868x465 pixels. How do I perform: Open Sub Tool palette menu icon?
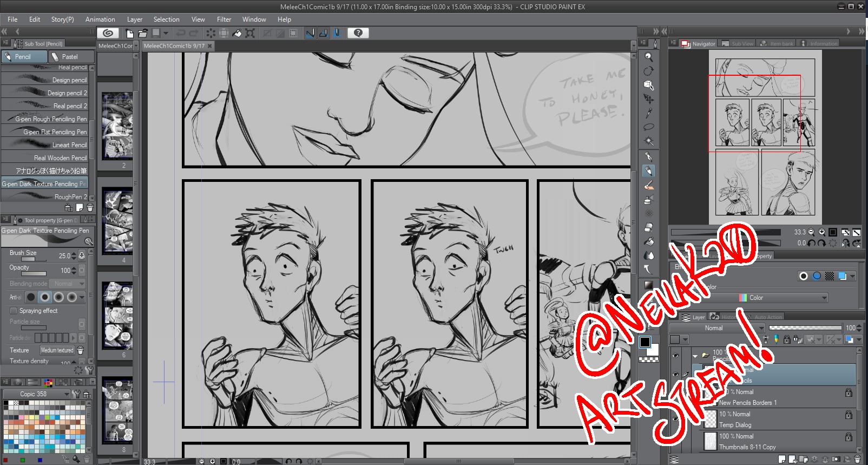(6, 43)
